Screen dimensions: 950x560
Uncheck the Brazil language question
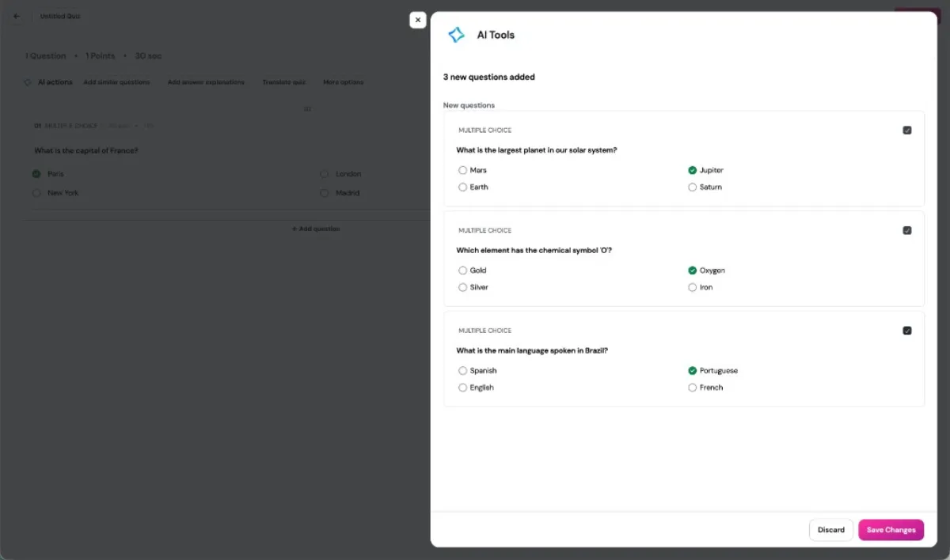[907, 331]
